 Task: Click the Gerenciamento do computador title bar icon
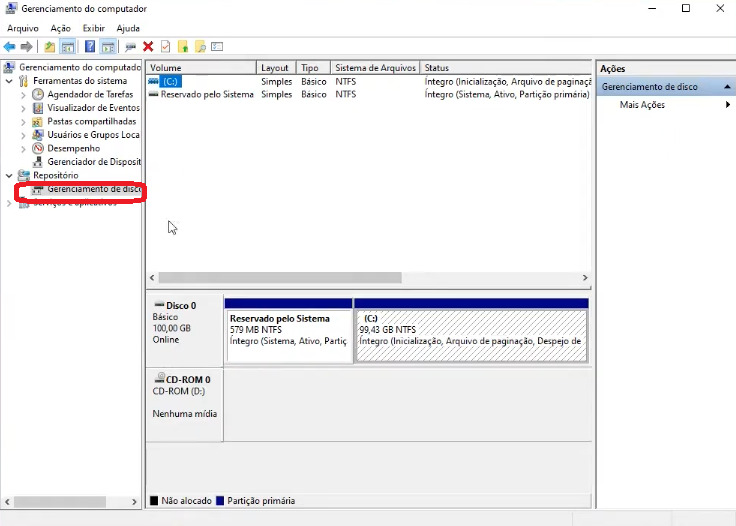click(x=11, y=8)
